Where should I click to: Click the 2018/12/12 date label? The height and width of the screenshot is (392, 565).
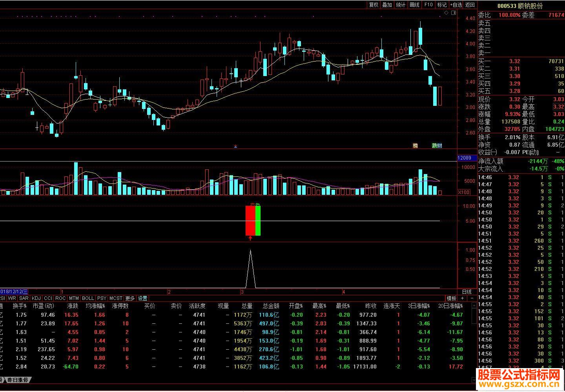tap(14, 292)
